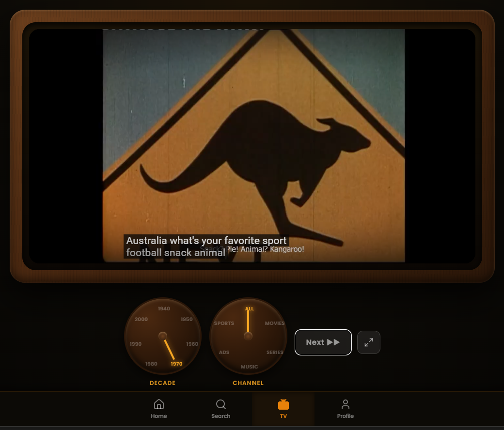Viewport: 504px width, 430px height.
Task: Open the Home tab
Action: click(x=159, y=409)
